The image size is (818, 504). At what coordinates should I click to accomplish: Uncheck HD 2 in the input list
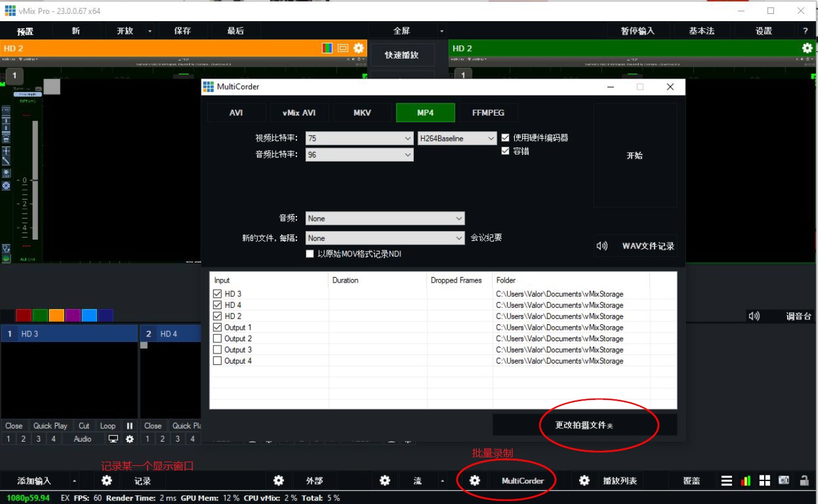click(218, 316)
